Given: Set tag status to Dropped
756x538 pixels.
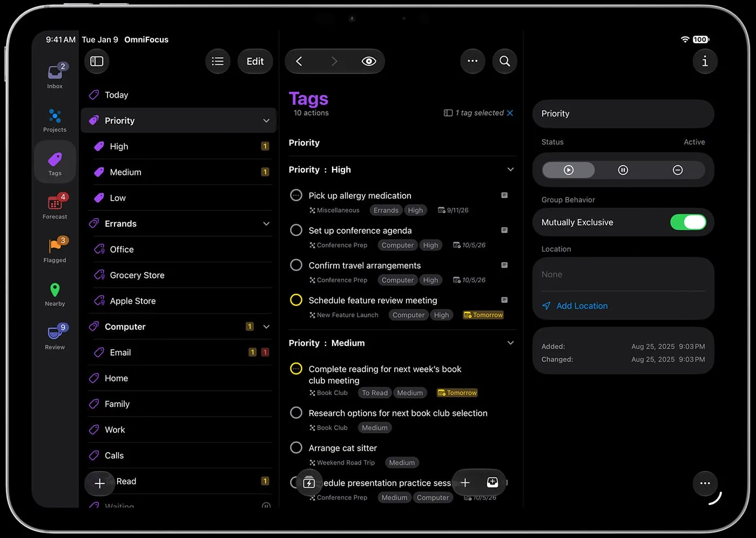Looking at the screenshot, I should [678, 170].
